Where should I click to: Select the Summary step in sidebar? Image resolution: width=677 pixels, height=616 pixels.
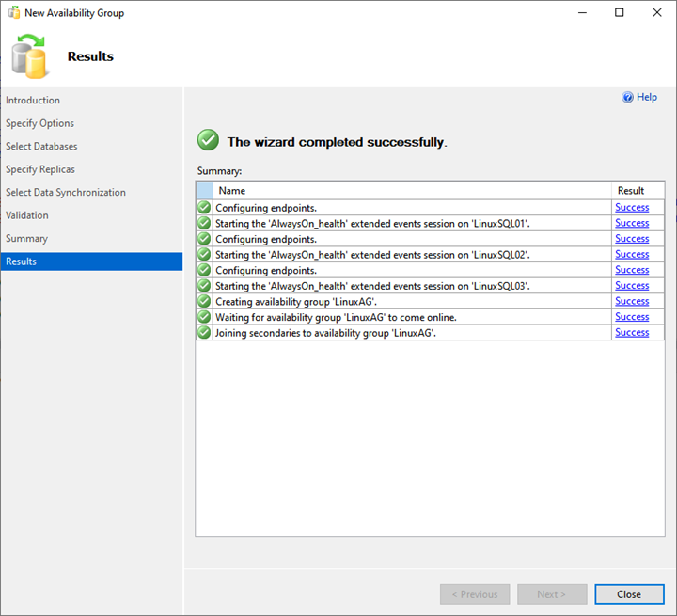[x=26, y=239]
